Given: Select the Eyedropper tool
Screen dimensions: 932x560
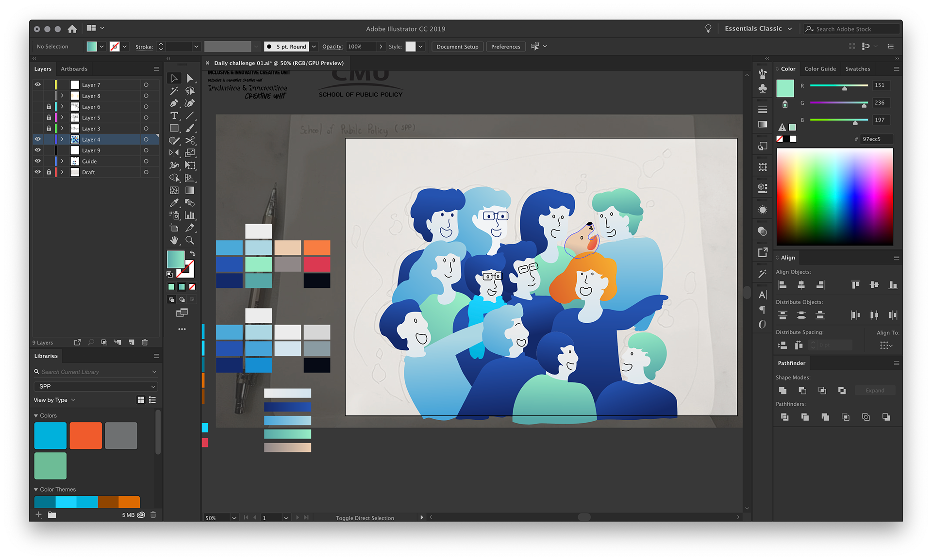Looking at the screenshot, I should [x=174, y=203].
